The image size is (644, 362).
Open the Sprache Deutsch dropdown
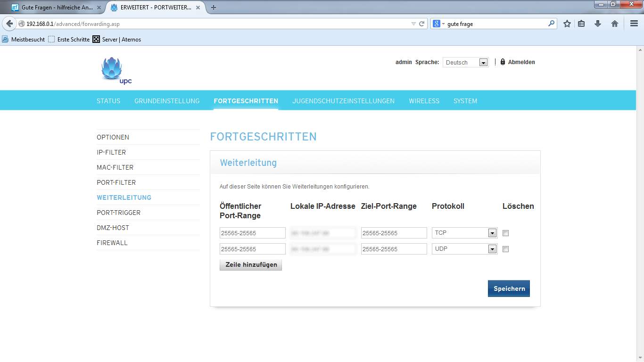pyautogui.click(x=465, y=62)
